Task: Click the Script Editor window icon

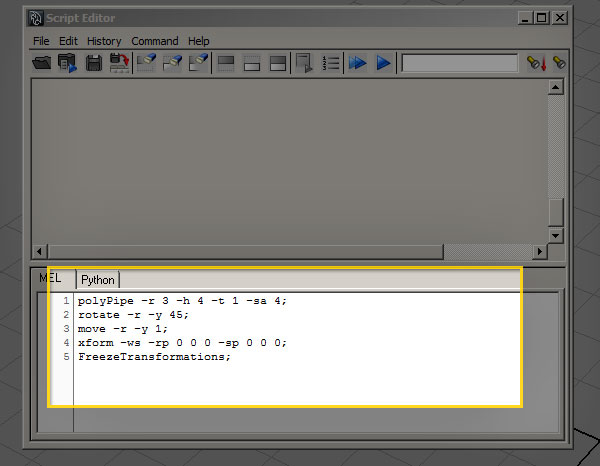Action: point(35,18)
